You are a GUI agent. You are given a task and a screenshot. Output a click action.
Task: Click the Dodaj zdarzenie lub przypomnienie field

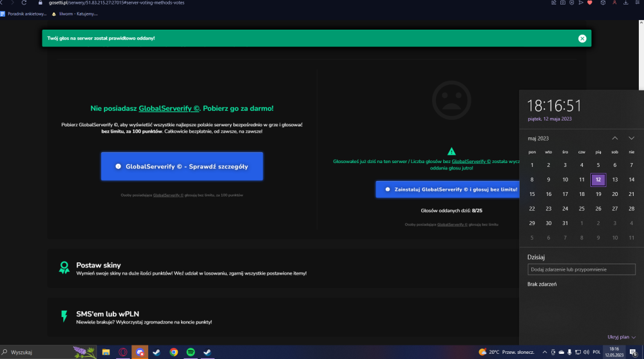[x=581, y=269]
